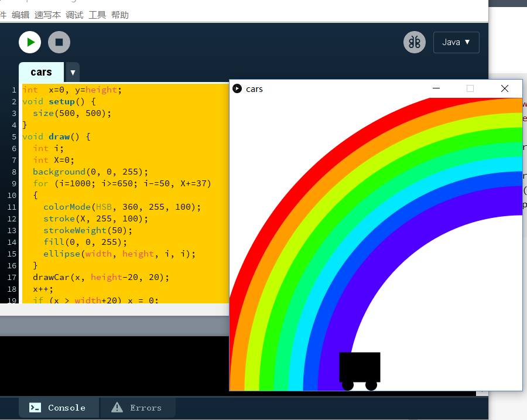Click the strokeWeight(50) line

(x=88, y=230)
